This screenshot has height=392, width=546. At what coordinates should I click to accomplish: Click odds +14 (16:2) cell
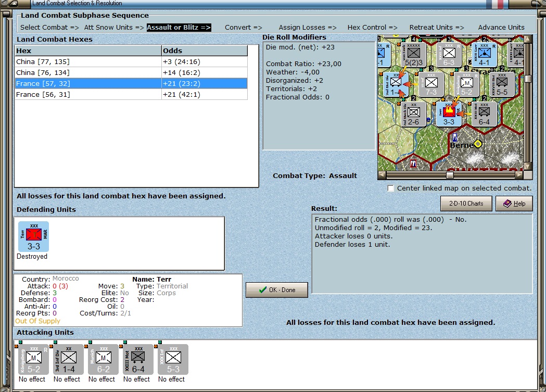click(205, 72)
